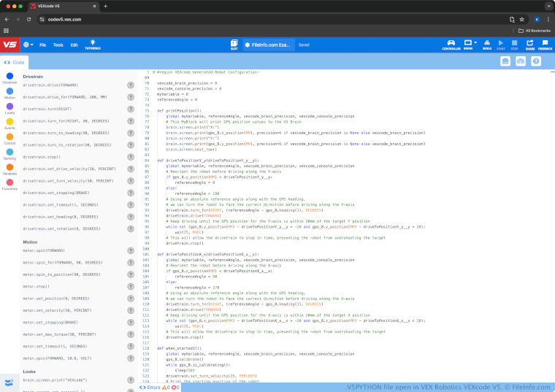Open the Slot selector icon
Image resolution: width=555 pixels, height=392 pixels.
coord(234,45)
